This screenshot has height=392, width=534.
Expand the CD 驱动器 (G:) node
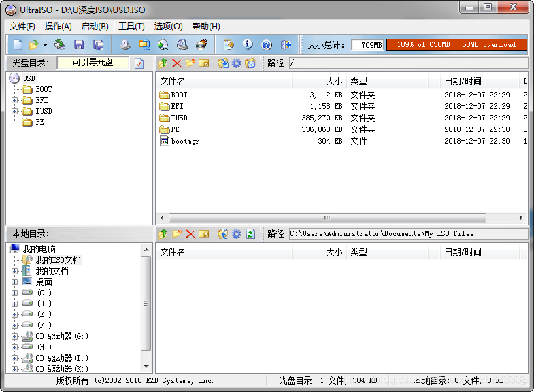click(14, 336)
